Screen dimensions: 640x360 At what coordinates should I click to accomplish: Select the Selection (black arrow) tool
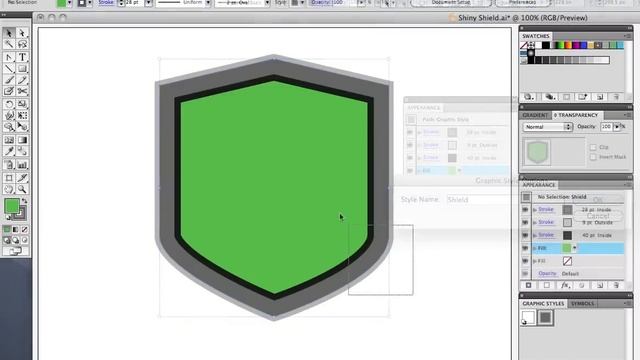(x=9, y=33)
